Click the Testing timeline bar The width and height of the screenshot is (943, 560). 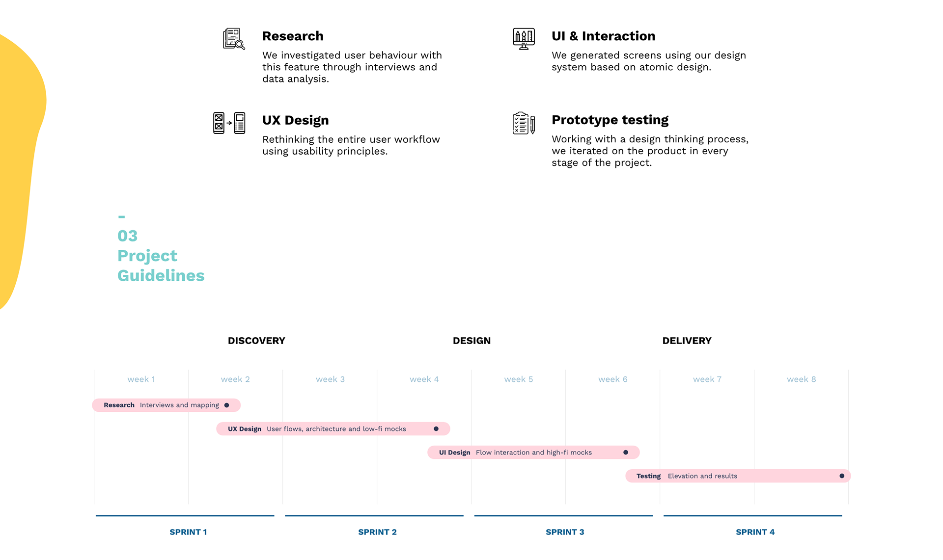(738, 476)
